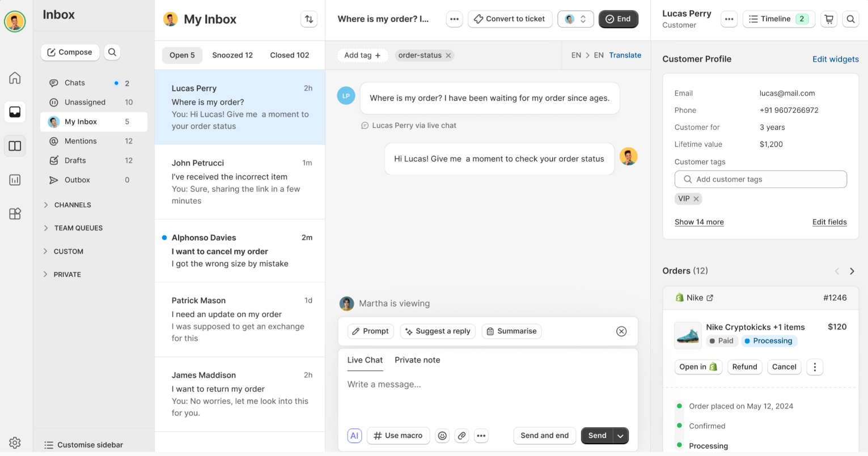Expand the TEAM QUEUES section

(73, 228)
